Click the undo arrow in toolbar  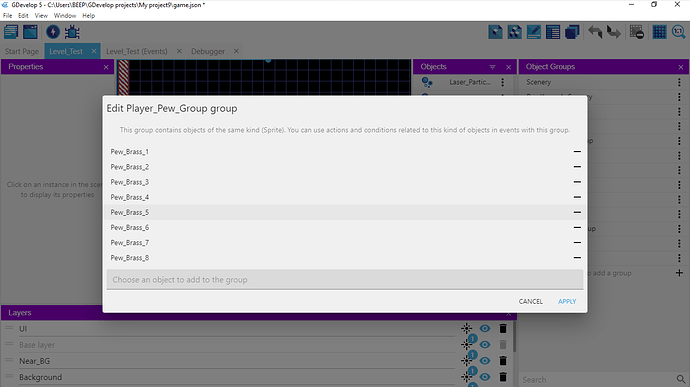(x=595, y=32)
